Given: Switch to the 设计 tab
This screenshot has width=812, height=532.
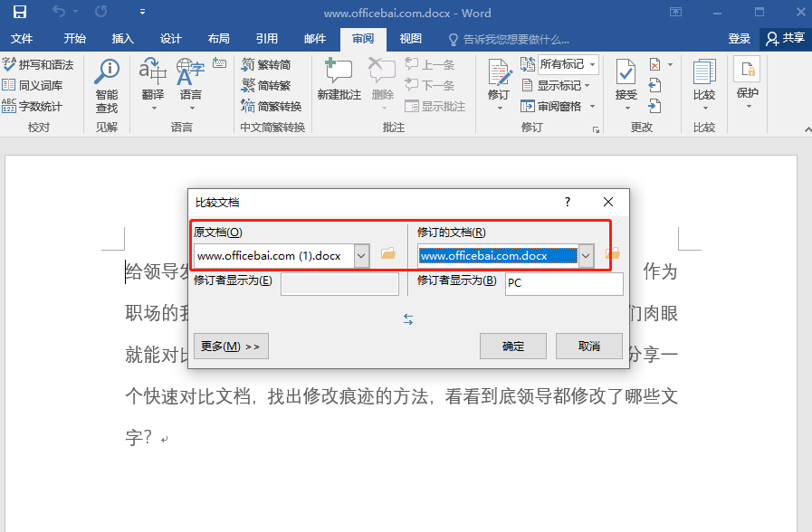Looking at the screenshot, I should coord(170,39).
